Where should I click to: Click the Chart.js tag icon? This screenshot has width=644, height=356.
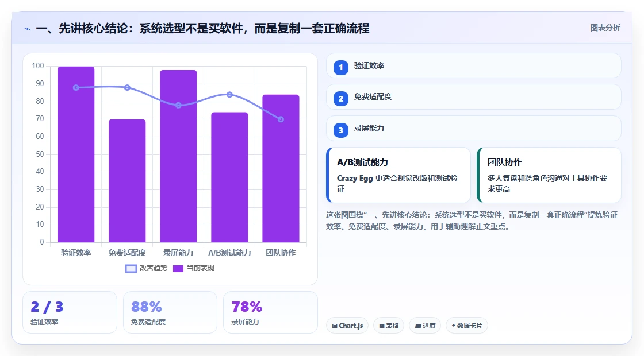[335, 326]
